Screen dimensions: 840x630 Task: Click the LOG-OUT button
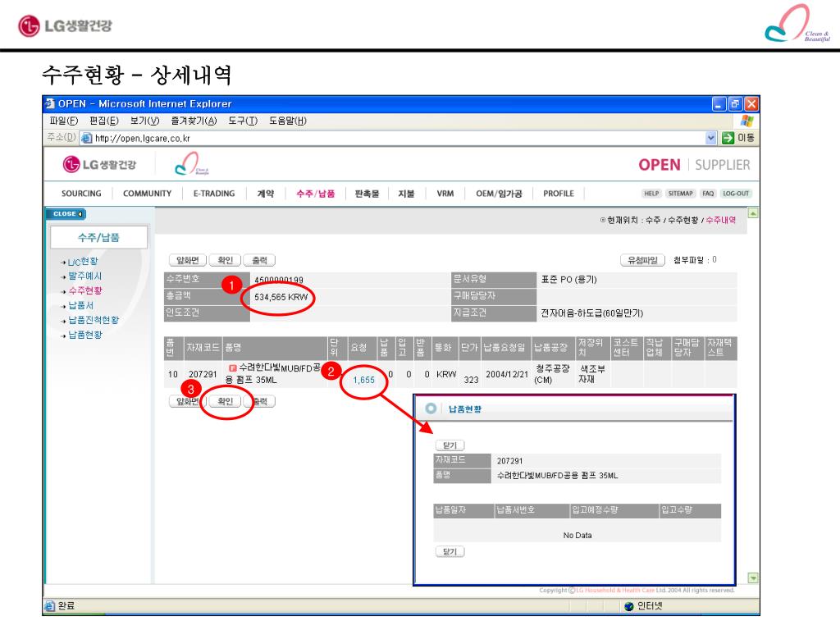(x=736, y=194)
